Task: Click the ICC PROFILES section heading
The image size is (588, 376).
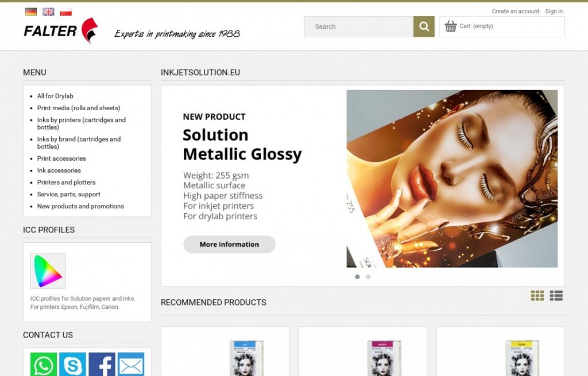Action: [49, 230]
